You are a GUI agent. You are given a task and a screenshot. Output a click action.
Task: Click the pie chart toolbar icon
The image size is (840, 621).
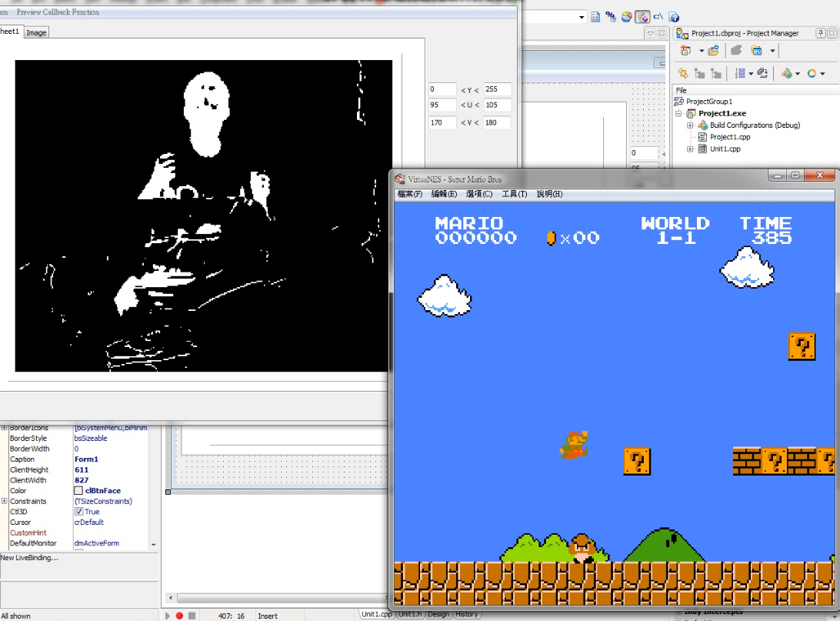click(626, 17)
